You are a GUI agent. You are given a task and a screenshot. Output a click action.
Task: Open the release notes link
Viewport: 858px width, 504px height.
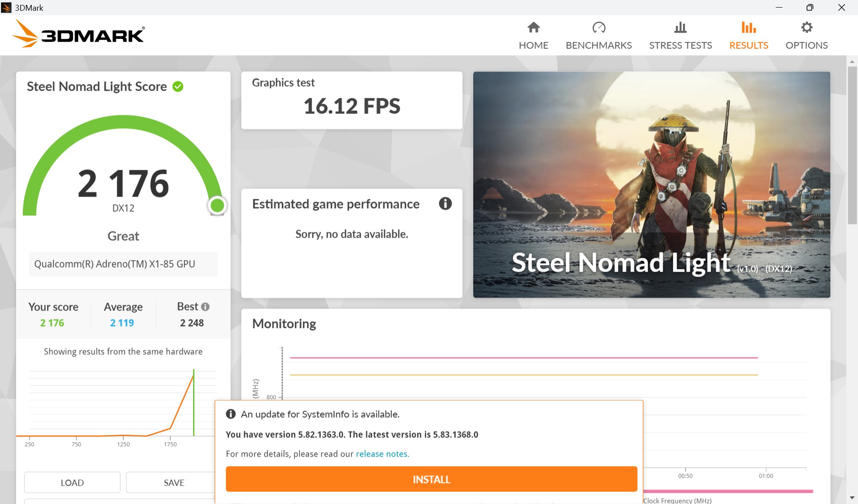coord(382,454)
